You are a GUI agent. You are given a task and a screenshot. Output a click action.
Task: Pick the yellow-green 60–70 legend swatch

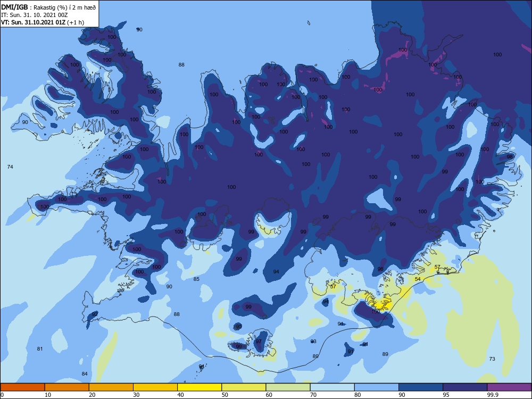pyautogui.click(x=288, y=387)
